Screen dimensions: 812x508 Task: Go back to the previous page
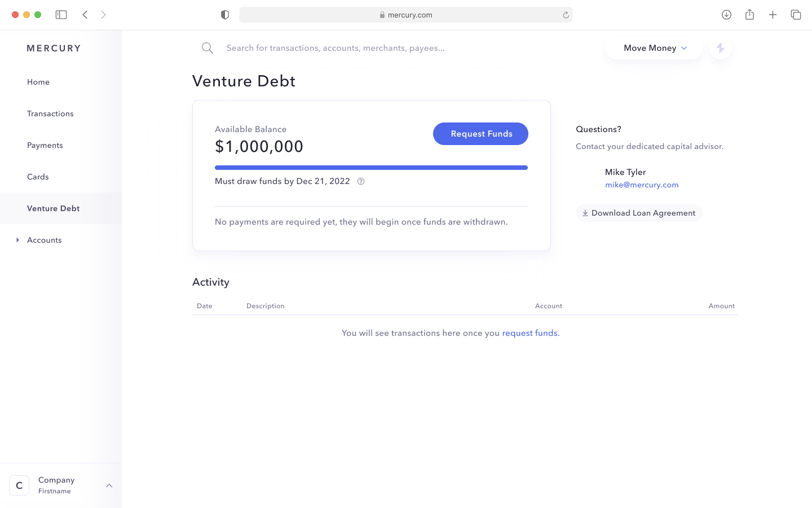coord(85,15)
